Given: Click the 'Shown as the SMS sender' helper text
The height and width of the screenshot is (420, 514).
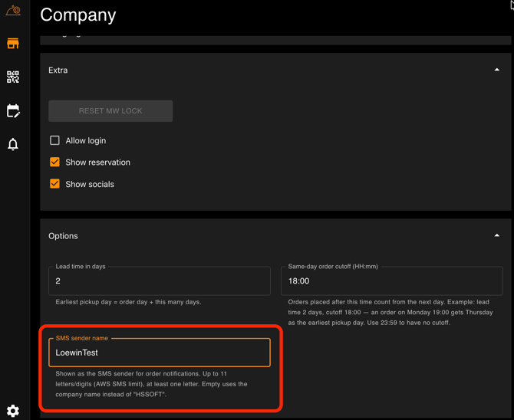Looking at the screenshot, I should point(151,384).
